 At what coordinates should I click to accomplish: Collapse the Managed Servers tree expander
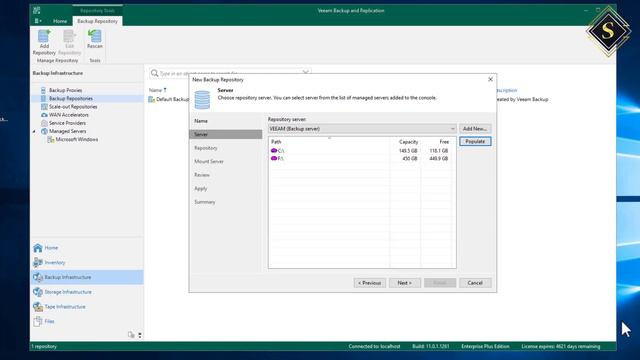34,131
